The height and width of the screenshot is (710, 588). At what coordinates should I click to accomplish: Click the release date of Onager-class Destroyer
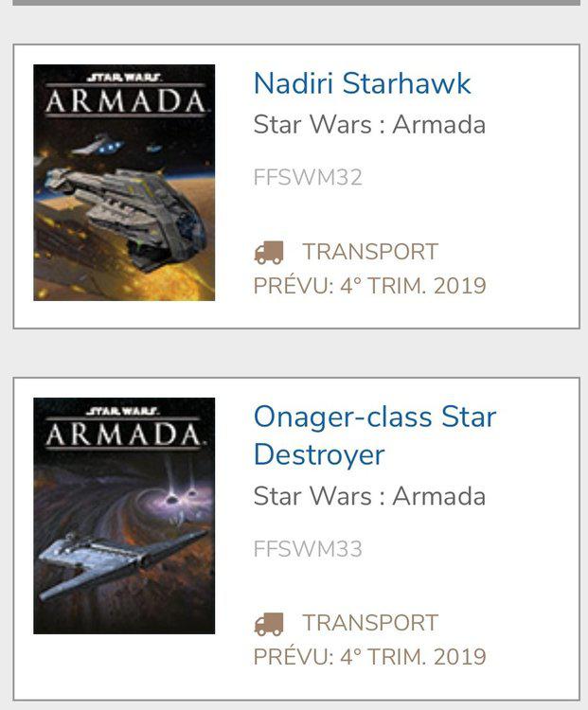[369, 657]
